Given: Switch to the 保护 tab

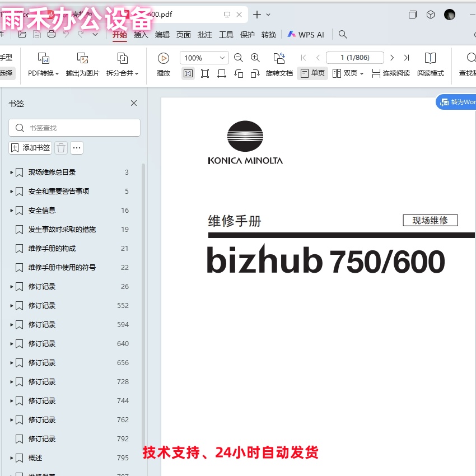Looking at the screenshot, I should [248, 35].
